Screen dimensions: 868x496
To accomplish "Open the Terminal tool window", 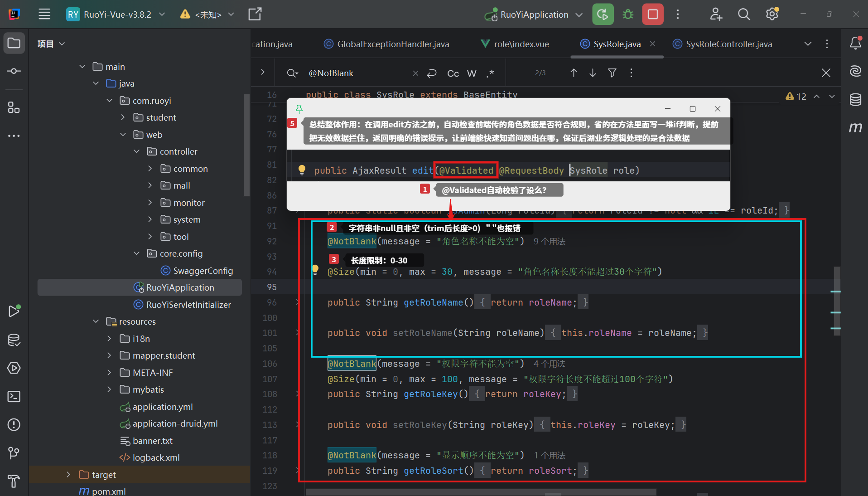I will [x=14, y=397].
